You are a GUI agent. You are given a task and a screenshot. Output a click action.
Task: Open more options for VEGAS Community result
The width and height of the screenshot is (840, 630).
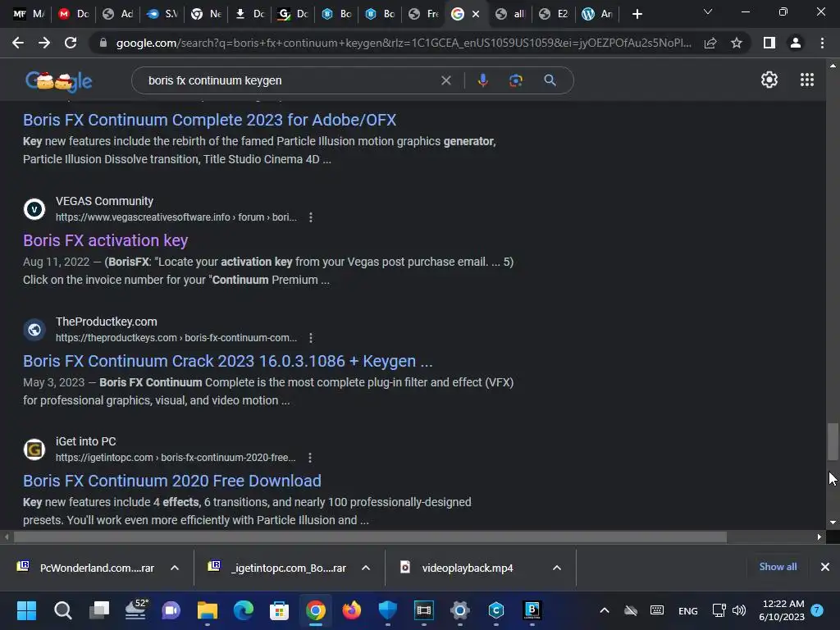pyautogui.click(x=311, y=217)
